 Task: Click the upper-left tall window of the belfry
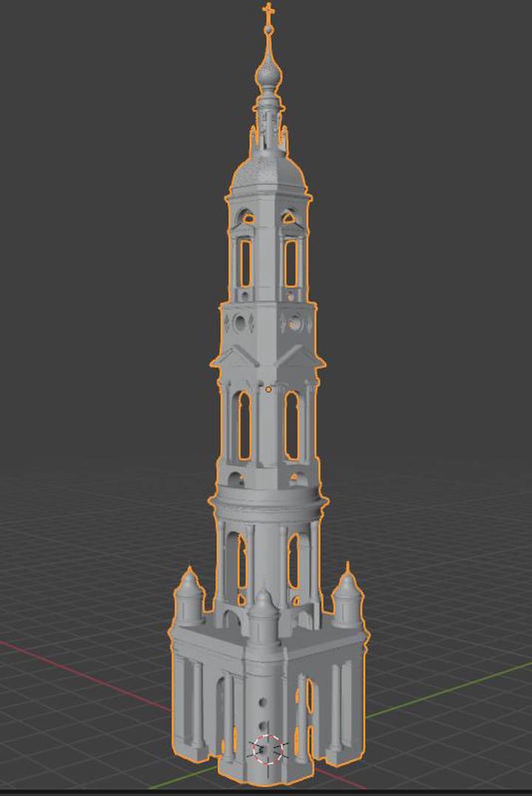(246, 263)
